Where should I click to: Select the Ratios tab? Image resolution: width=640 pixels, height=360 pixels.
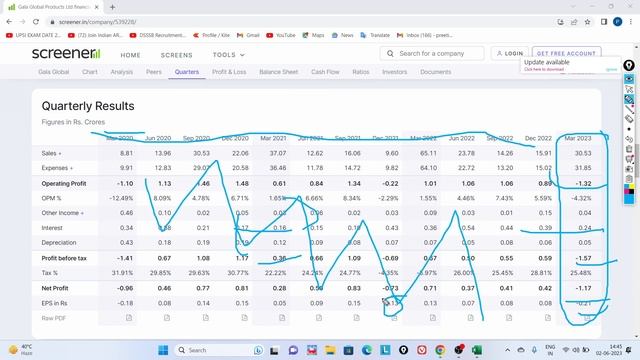pyautogui.click(x=360, y=72)
